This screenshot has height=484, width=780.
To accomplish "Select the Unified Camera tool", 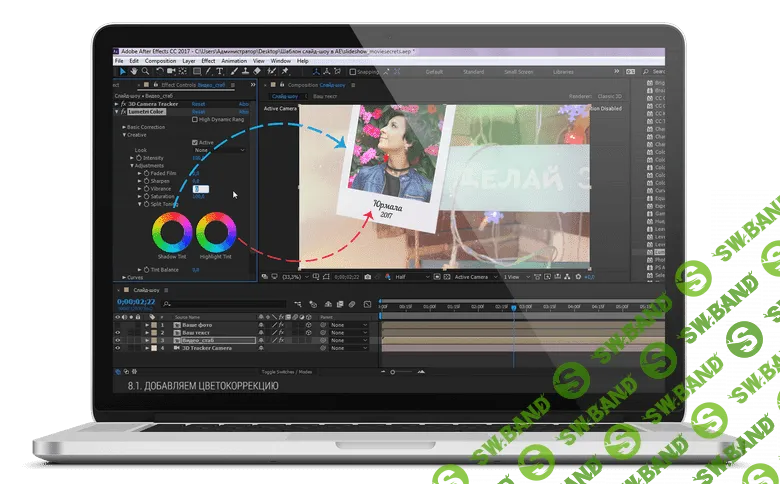I will click(171, 72).
